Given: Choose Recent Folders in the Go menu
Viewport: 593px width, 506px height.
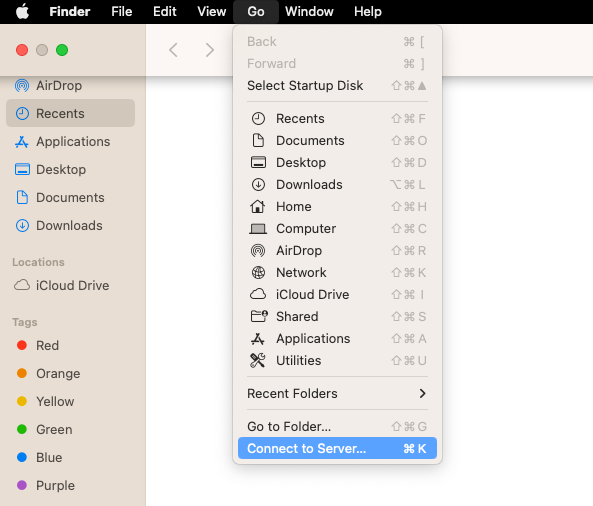Looking at the screenshot, I should tap(337, 394).
